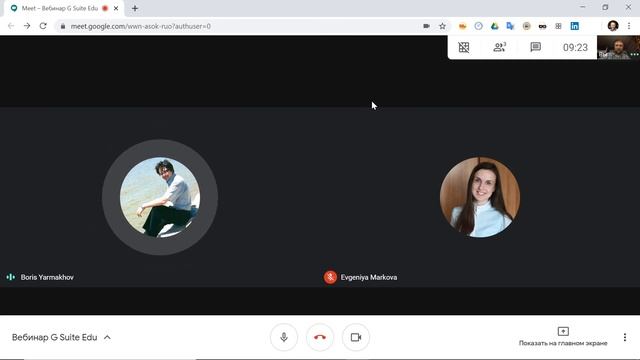
Task: Click the clock extension icon
Action: coord(478,26)
